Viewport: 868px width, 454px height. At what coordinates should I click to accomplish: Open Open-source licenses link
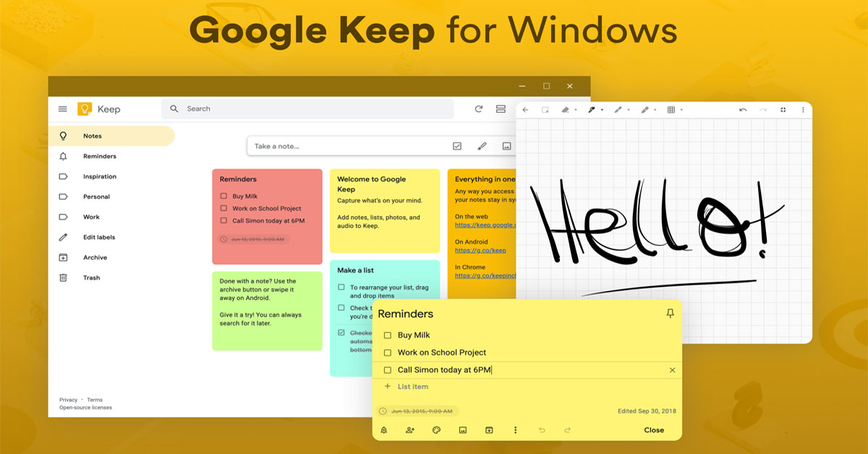(x=85, y=408)
